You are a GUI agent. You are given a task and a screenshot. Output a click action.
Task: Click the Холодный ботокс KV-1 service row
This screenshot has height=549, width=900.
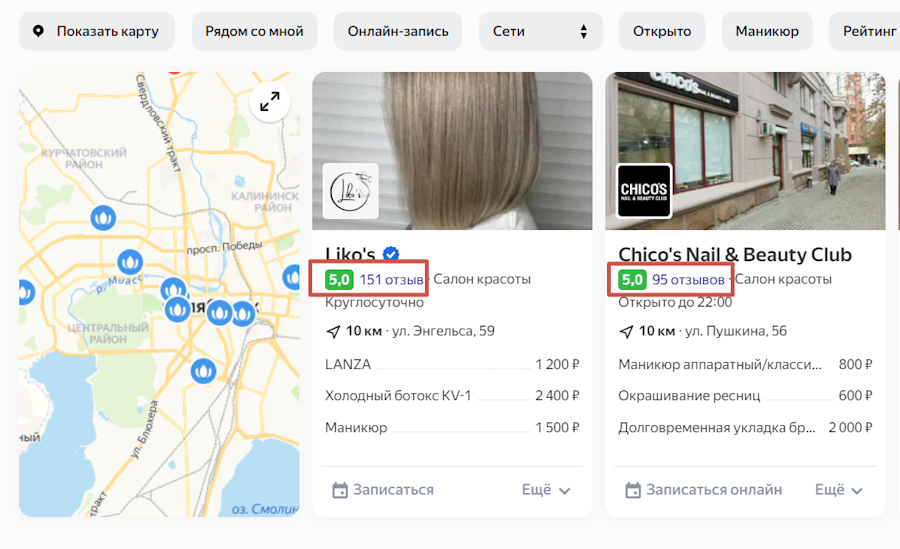click(452, 396)
